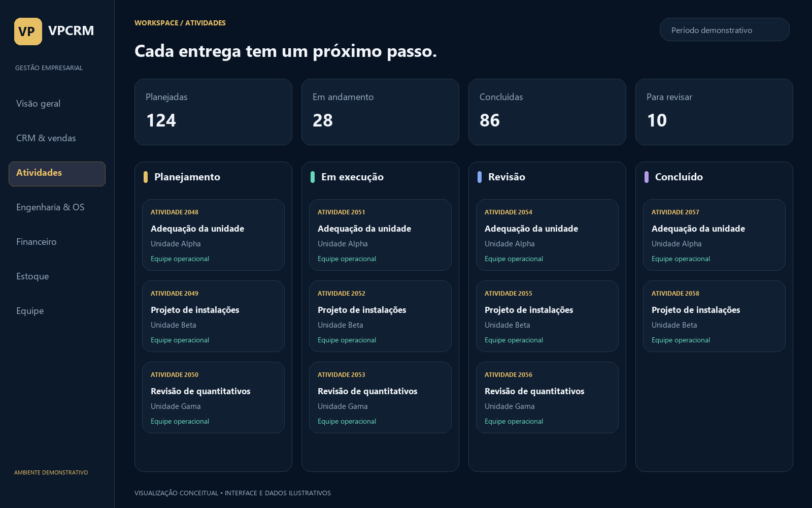Open the Em andamento 28 card
The height and width of the screenshot is (508, 812).
click(x=380, y=112)
